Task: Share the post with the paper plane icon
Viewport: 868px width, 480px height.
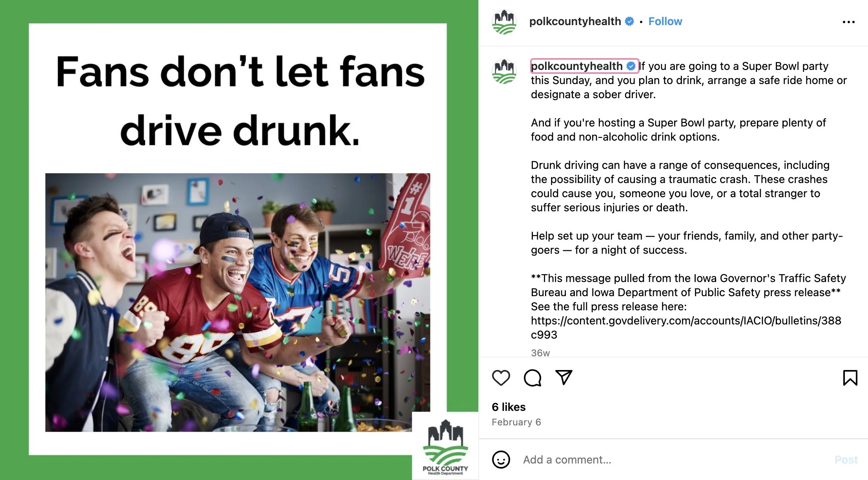Action: click(x=564, y=377)
